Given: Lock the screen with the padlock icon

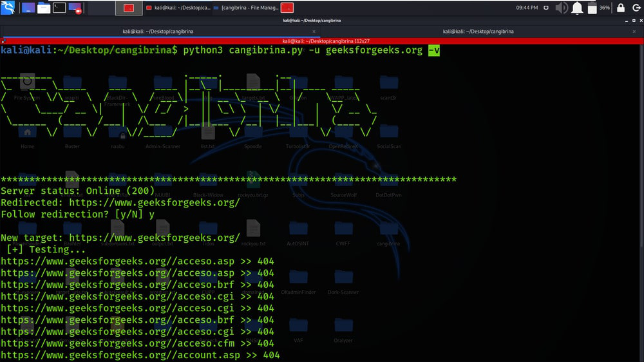Looking at the screenshot, I should pos(621,7).
